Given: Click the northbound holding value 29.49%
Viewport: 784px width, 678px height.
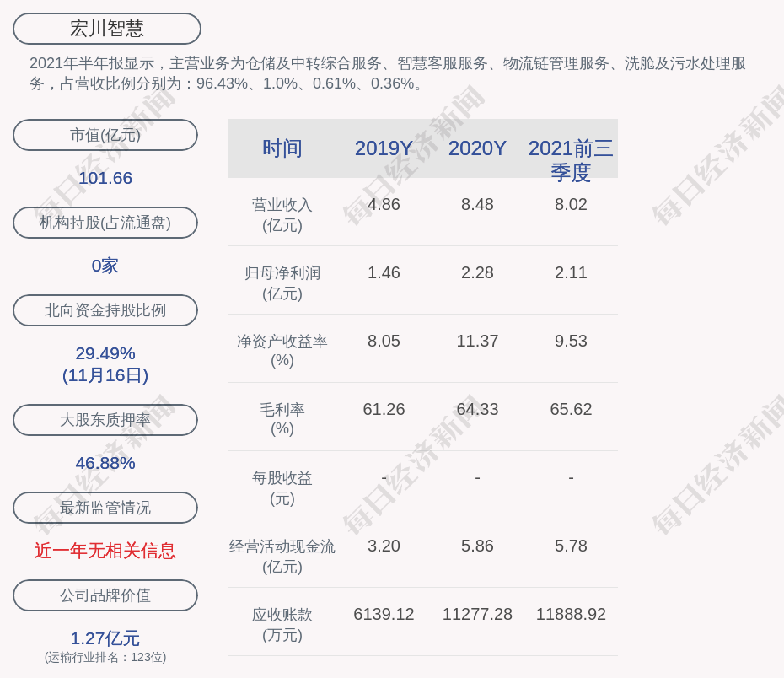Looking at the screenshot, I should click(x=105, y=353).
